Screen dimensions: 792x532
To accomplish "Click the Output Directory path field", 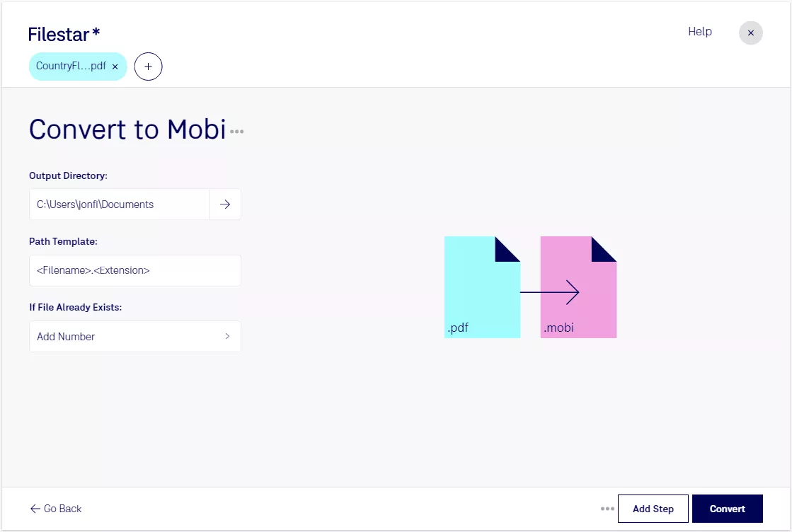I will point(119,204).
